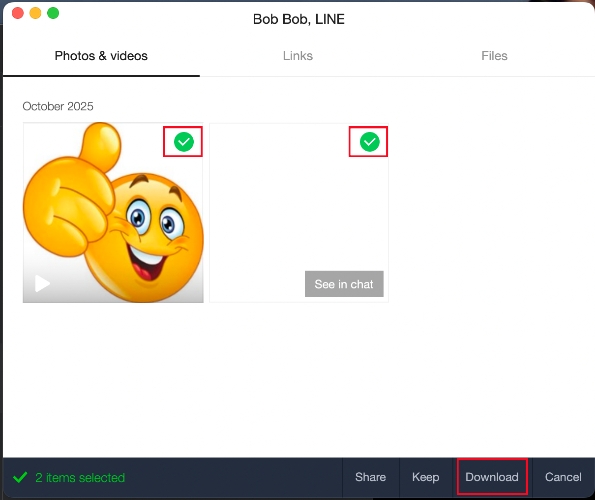Cancel the selection mode
595x500 pixels.
563,477
